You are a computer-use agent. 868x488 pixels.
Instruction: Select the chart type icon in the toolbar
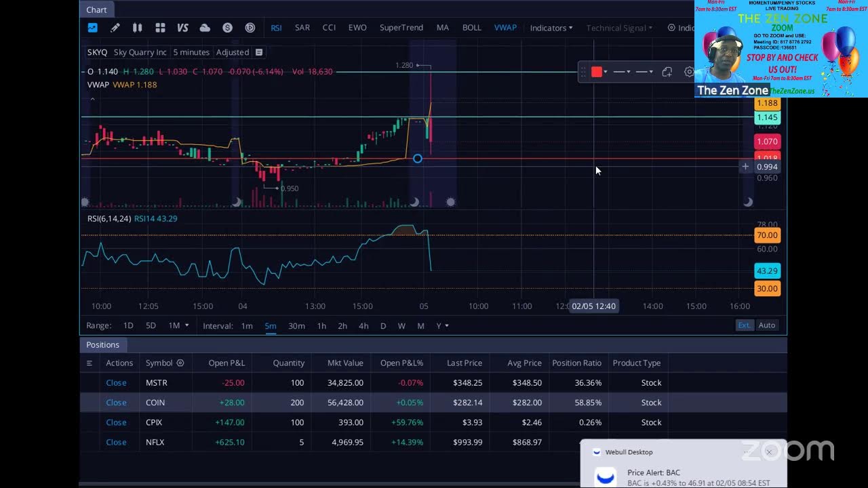coord(93,28)
